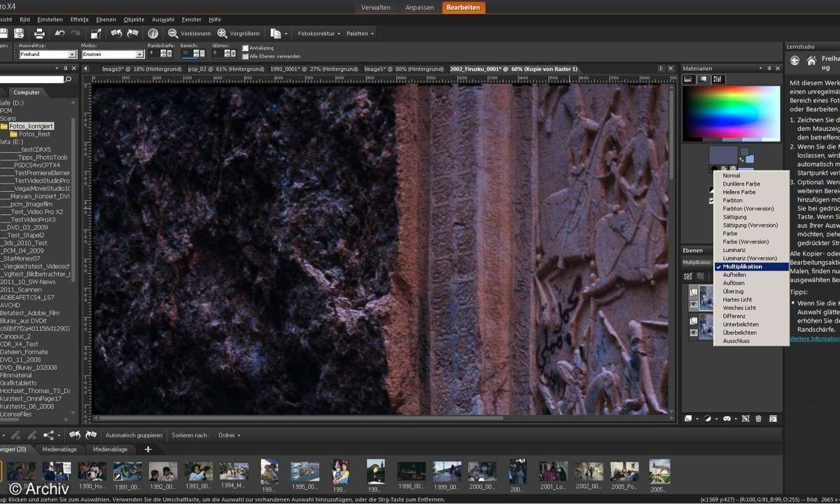This screenshot has width=840, height=504.
Task: Rotate right in the organizer toolbar
Action: click(x=91, y=435)
